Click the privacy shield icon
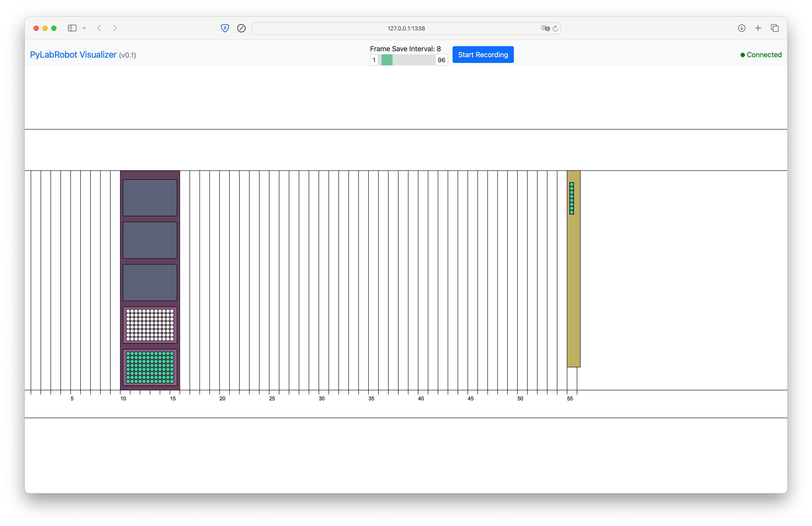 click(x=225, y=28)
